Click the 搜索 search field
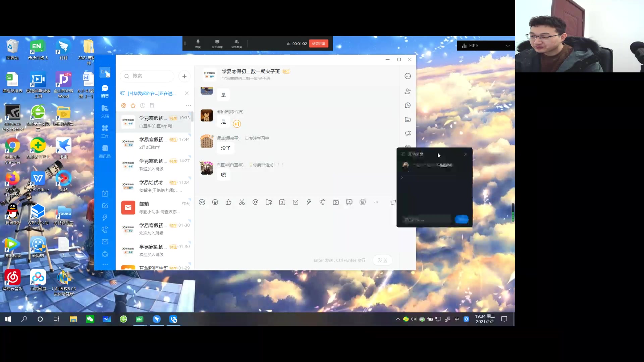Screen dimensions: 644x362 148,76
